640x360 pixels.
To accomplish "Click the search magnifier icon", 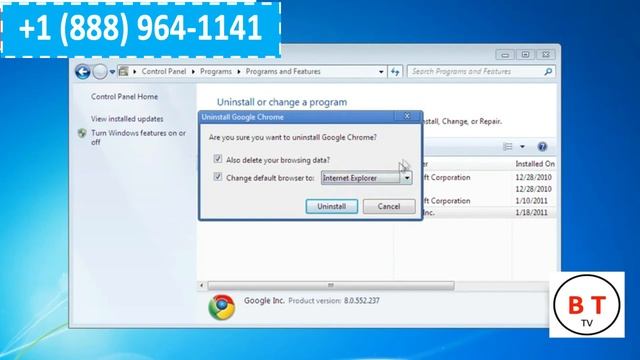I will pyautogui.click(x=548, y=72).
